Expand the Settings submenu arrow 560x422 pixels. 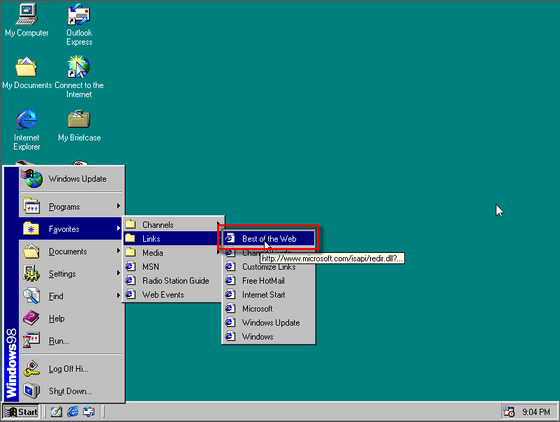click(118, 273)
